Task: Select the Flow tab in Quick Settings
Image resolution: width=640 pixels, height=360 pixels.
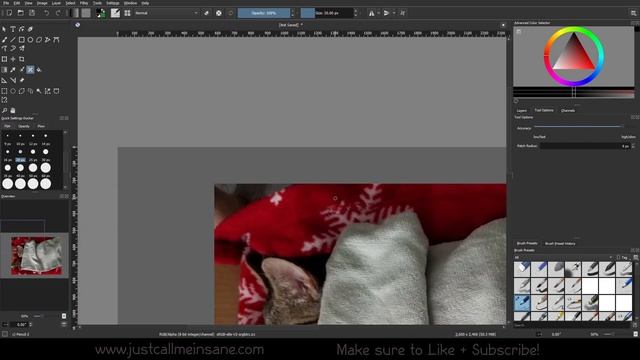Action: pyautogui.click(x=41, y=126)
